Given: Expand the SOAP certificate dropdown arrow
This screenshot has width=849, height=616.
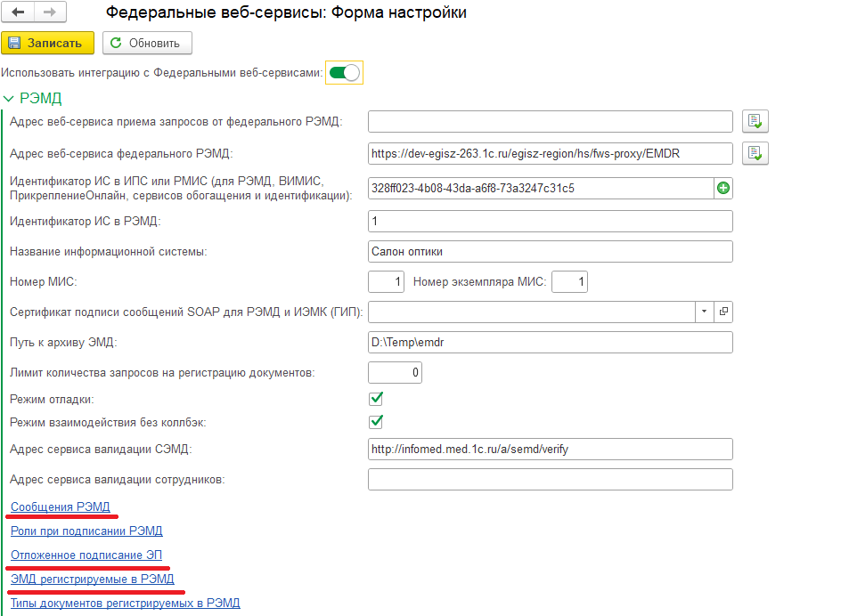Looking at the screenshot, I should point(704,312).
